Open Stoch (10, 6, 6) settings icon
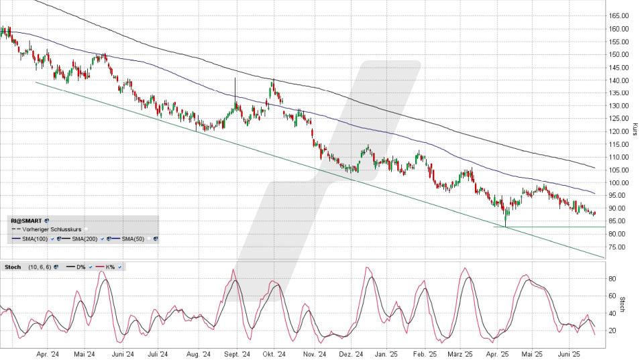 click(x=56, y=267)
